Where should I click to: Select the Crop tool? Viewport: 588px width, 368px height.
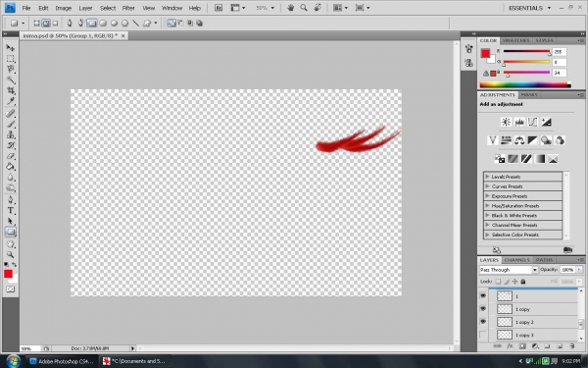[10, 90]
